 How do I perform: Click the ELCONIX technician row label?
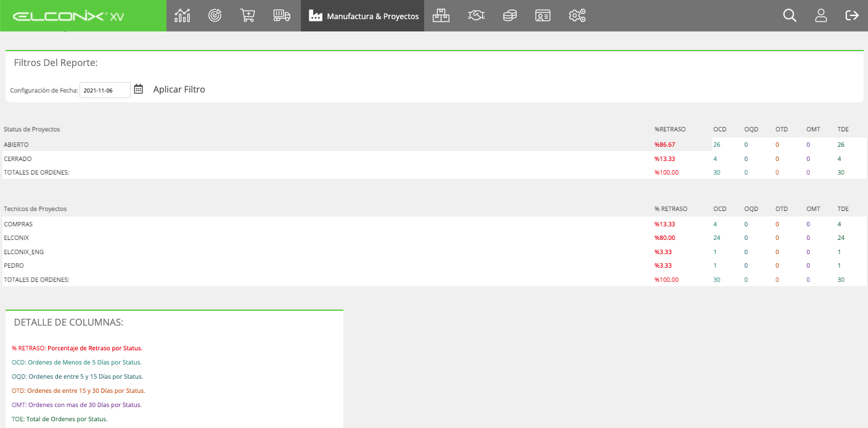click(17, 237)
